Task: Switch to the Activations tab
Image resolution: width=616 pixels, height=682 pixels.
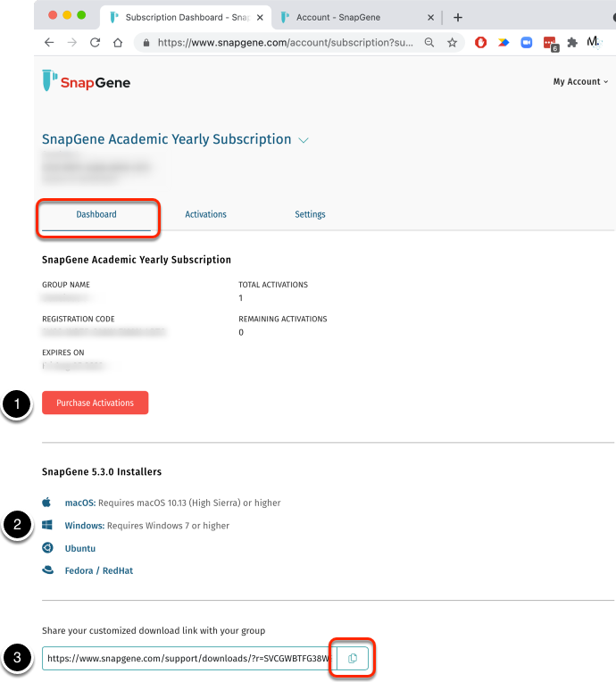Action: (205, 214)
